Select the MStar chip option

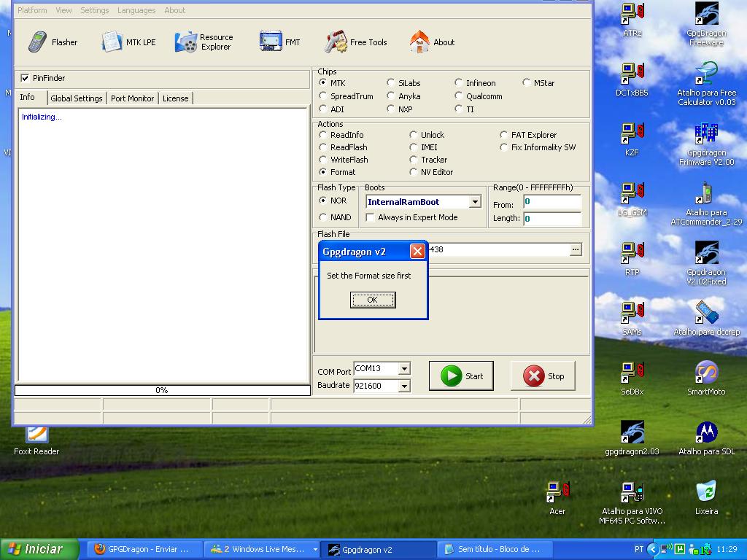point(527,82)
